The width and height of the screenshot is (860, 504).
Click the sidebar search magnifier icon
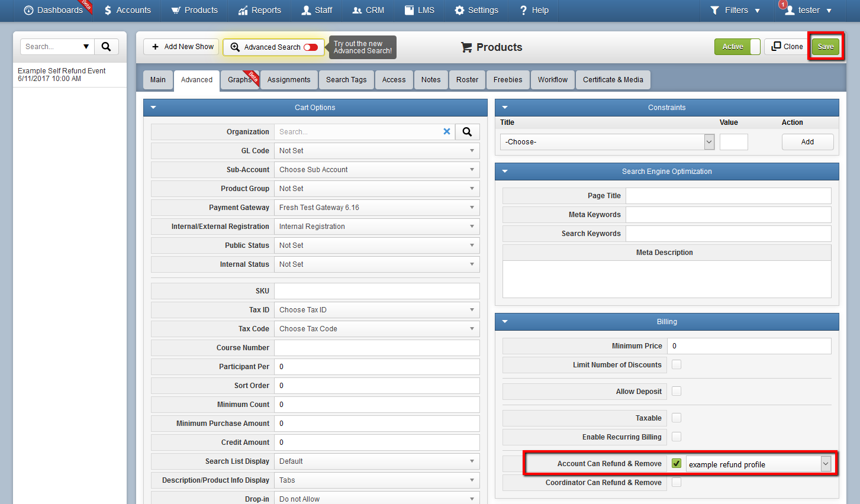tap(107, 47)
